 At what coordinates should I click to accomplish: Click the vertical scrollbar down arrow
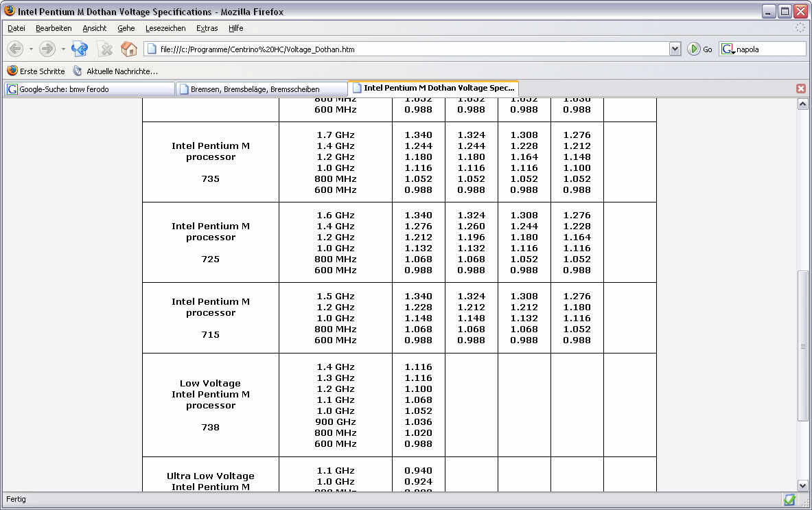click(x=802, y=486)
